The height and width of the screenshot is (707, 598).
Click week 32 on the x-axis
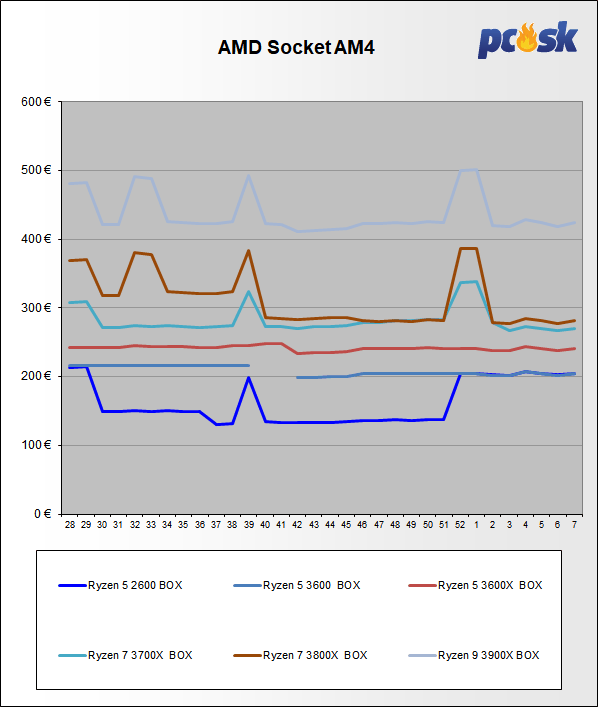(x=135, y=525)
